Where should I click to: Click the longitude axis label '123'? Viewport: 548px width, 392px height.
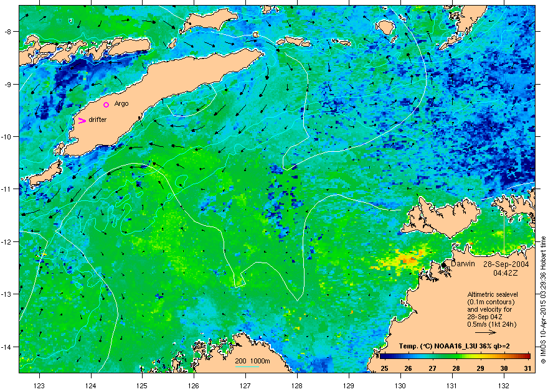click(x=39, y=386)
